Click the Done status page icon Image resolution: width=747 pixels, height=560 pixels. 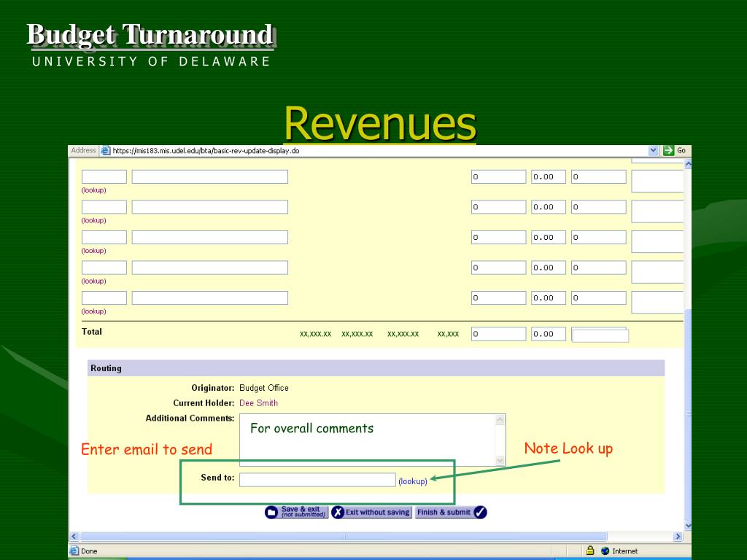74,551
